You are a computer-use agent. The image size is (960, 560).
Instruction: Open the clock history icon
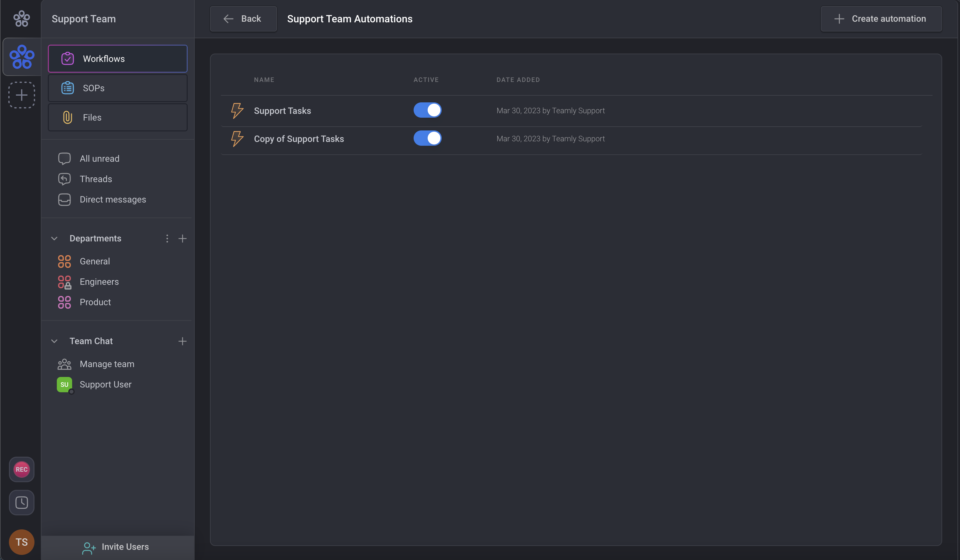click(x=21, y=502)
